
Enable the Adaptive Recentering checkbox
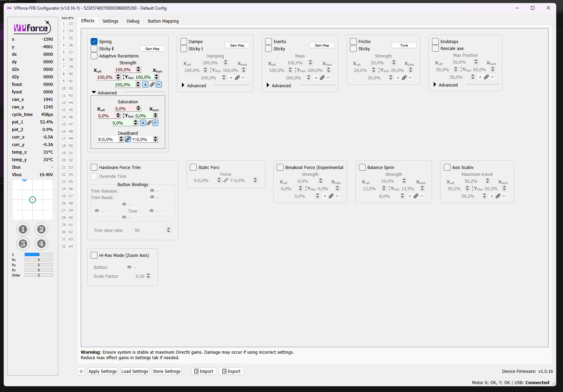[x=94, y=56]
